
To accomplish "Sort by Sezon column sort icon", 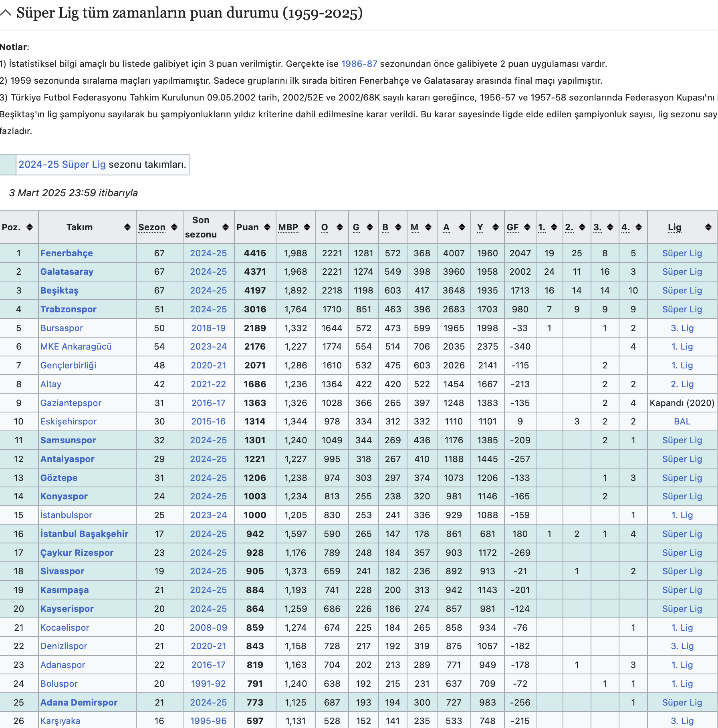I will point(174,227).
